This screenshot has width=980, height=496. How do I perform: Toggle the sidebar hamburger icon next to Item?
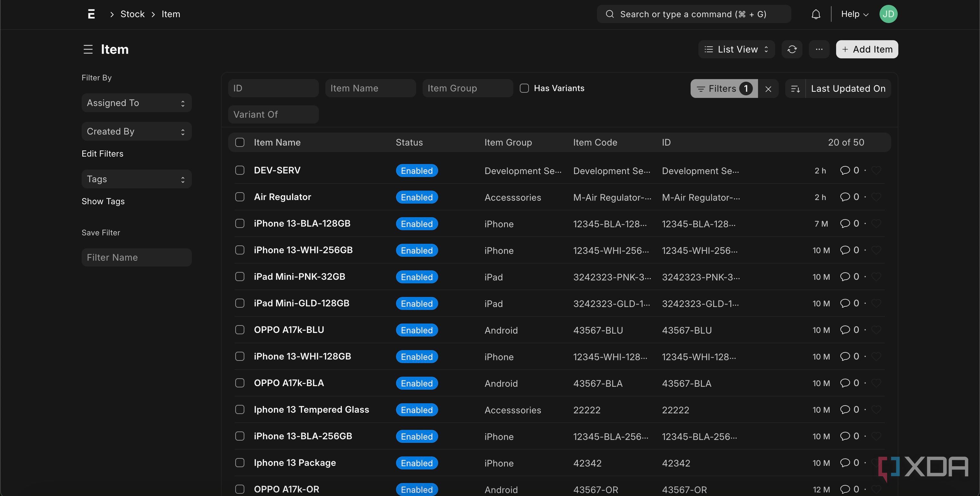coord(88,50)
